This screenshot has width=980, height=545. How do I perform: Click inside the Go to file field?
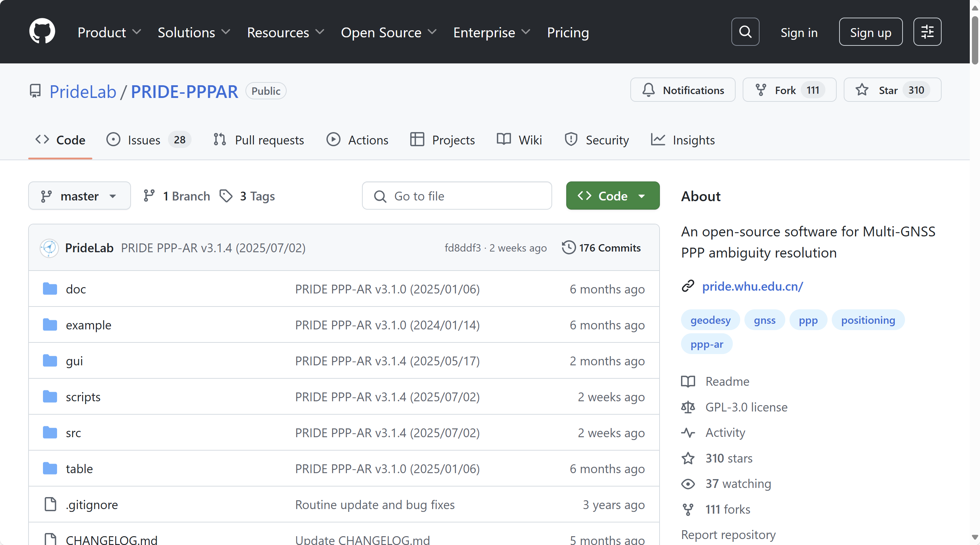[456, 196]
